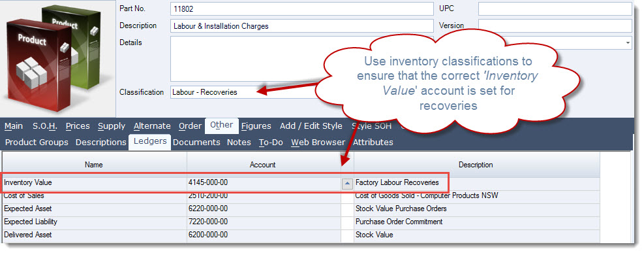Open the Documents sub-tab
644x253 pixels.
[197, 143]
